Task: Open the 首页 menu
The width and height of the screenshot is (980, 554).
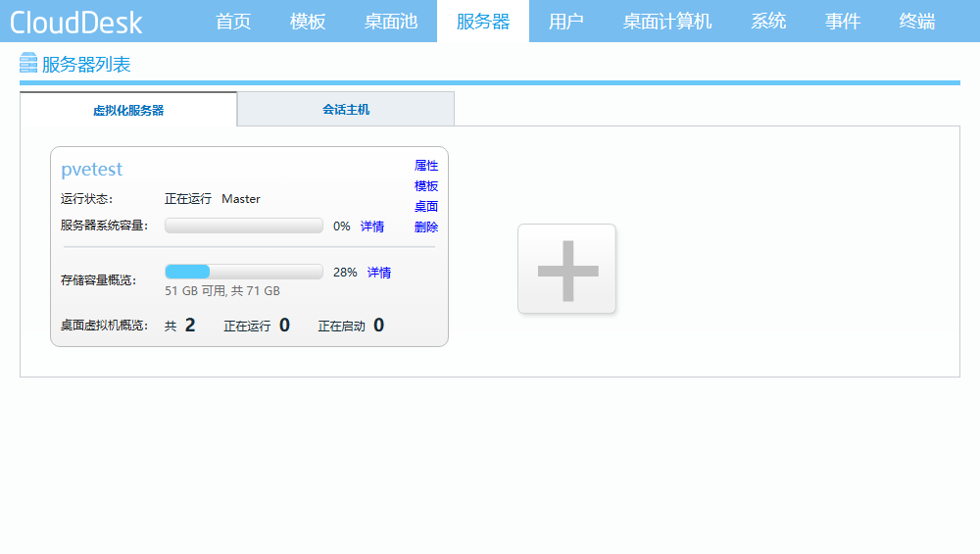Action: [x=233, y=22]
